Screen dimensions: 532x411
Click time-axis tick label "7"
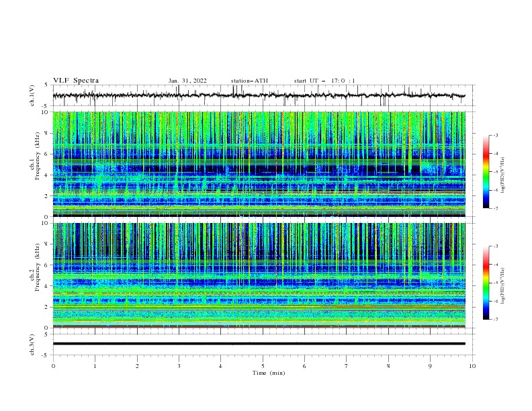[347, 366]
